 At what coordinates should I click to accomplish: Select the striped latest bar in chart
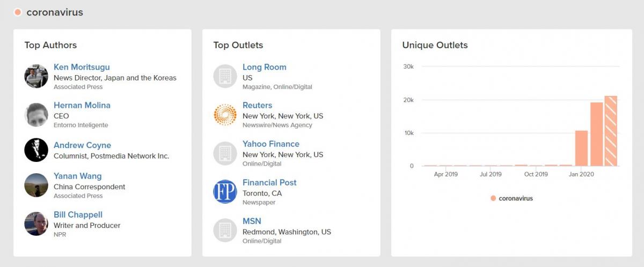click(611, 131)
